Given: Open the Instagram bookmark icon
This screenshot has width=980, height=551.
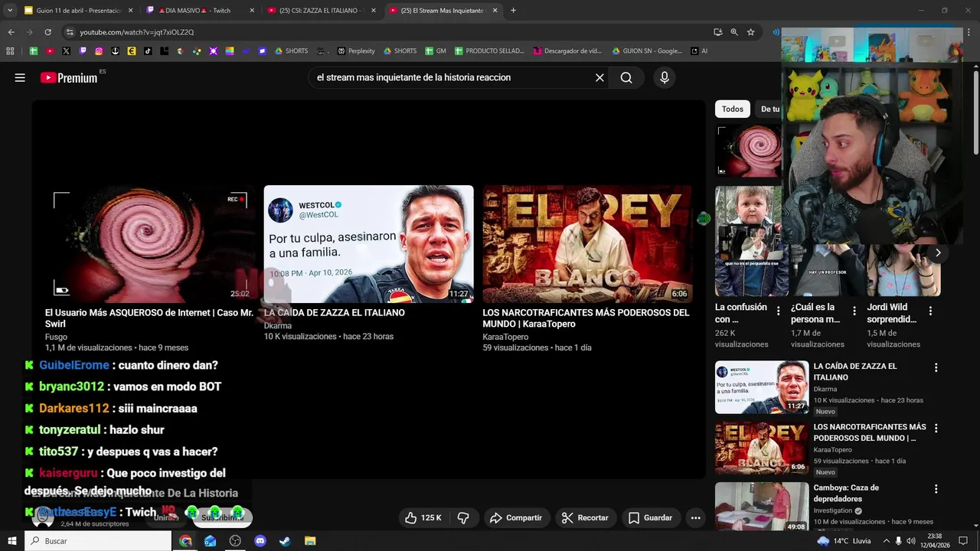Looking at the screenshot, I should [x=99, y=51].
